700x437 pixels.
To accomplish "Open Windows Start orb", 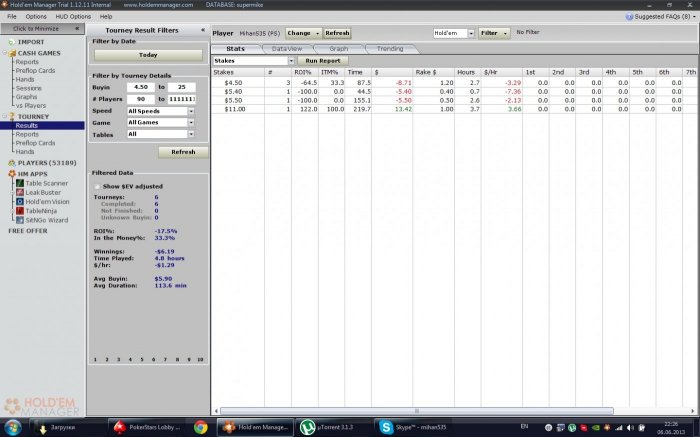I will 13,427.
